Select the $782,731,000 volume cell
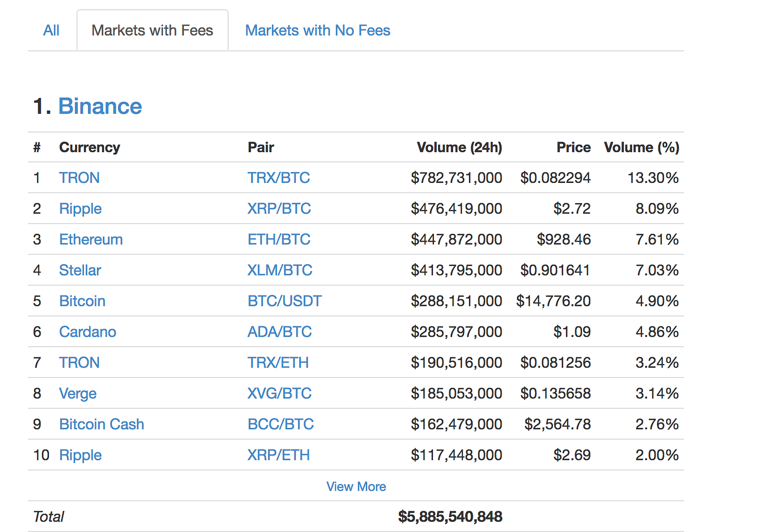The image size is (768, 532). pos(456,178)
